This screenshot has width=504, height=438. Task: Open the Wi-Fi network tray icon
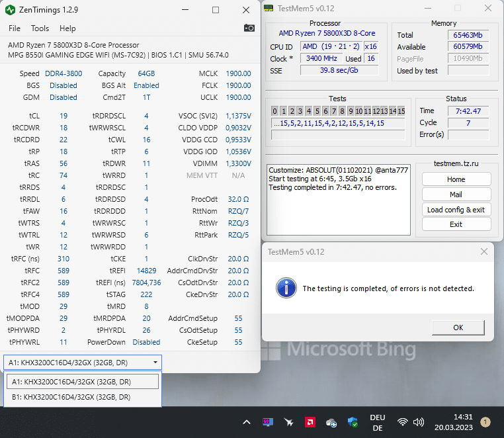click(402, 422)
